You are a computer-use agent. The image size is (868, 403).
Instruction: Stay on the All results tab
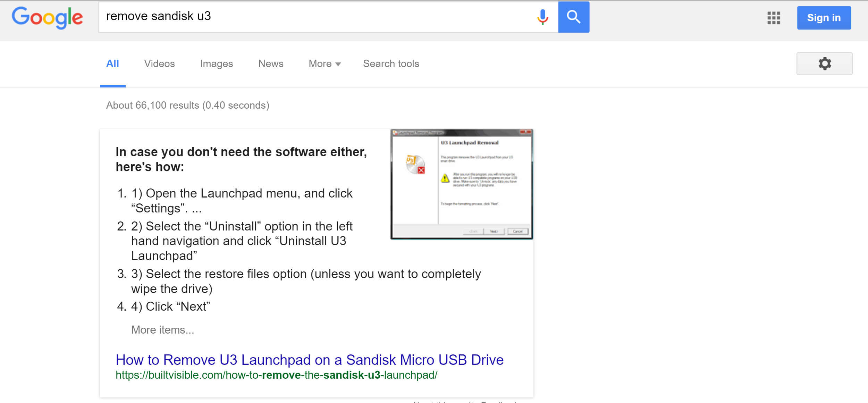(x=112, y=64)
